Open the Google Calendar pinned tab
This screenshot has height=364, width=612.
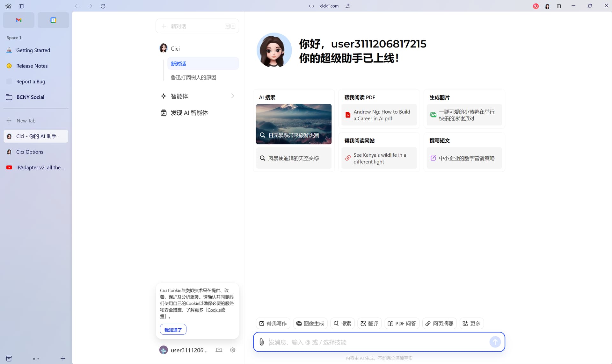53,20
